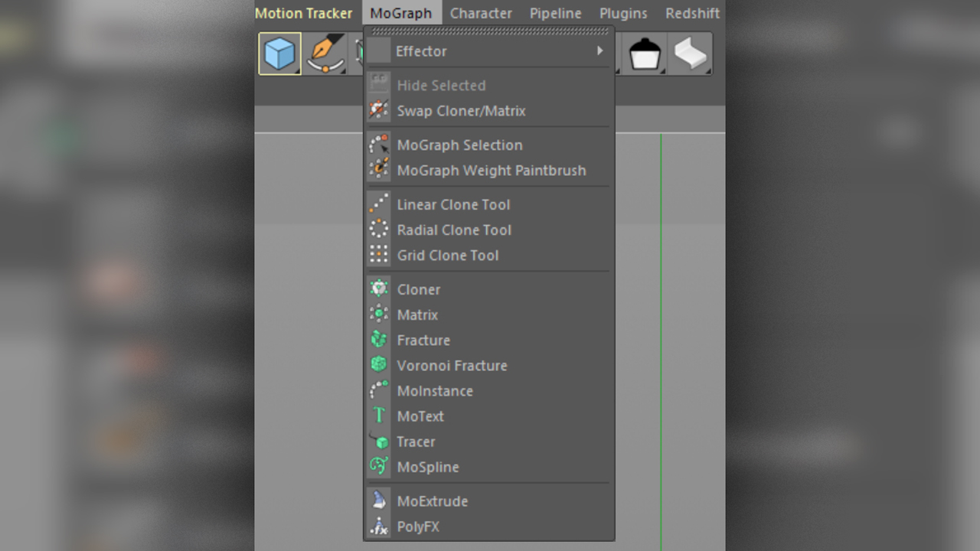Choose the MoExtrude menu entry

coord(488,500)
